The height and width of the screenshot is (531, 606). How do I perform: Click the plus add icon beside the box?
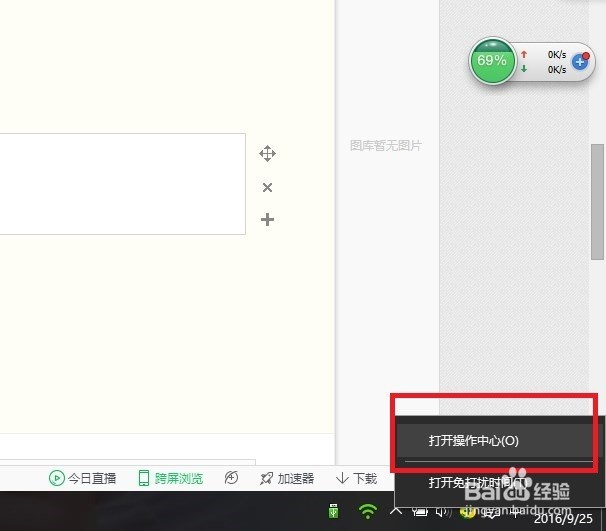pos(267,220)
